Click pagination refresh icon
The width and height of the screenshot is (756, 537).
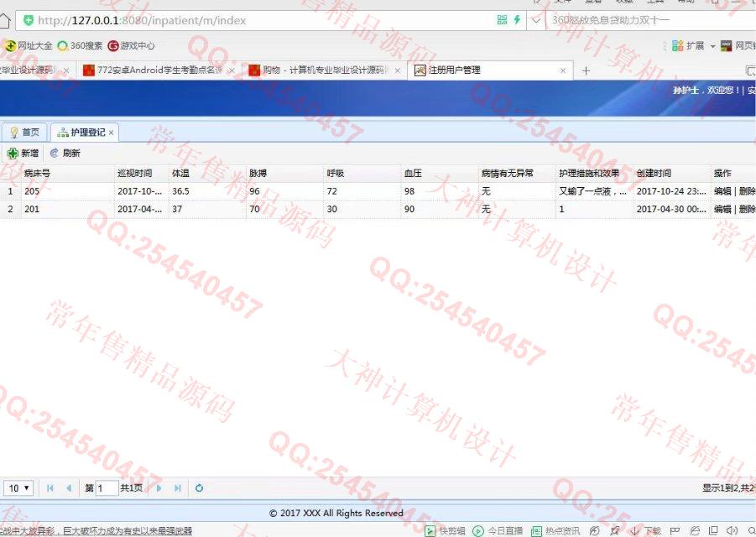tap(199, 488)
